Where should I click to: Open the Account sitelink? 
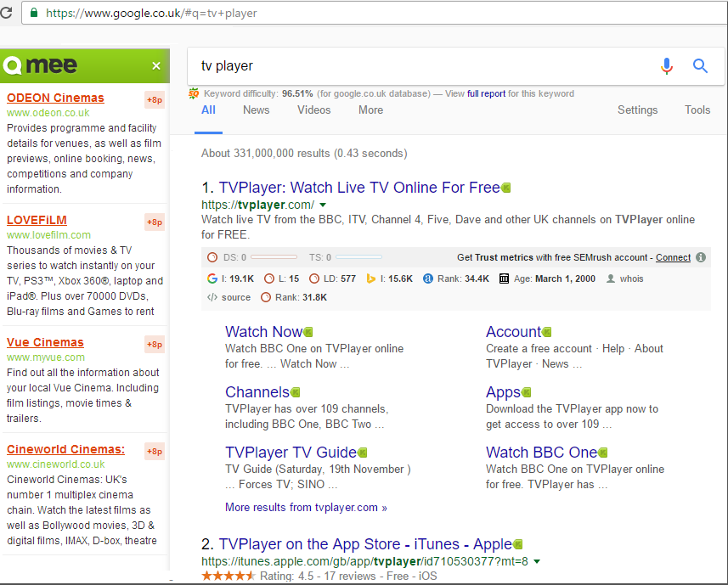coord(513,332)
